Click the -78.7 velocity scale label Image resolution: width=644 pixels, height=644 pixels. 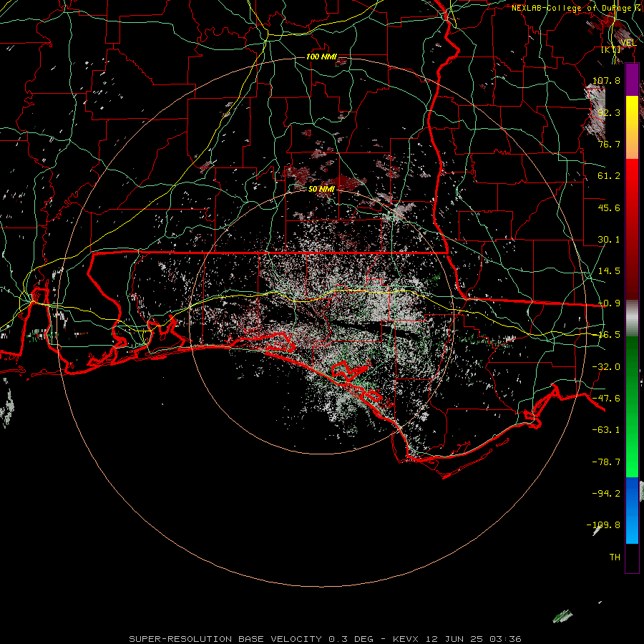(x=606, y=462)
